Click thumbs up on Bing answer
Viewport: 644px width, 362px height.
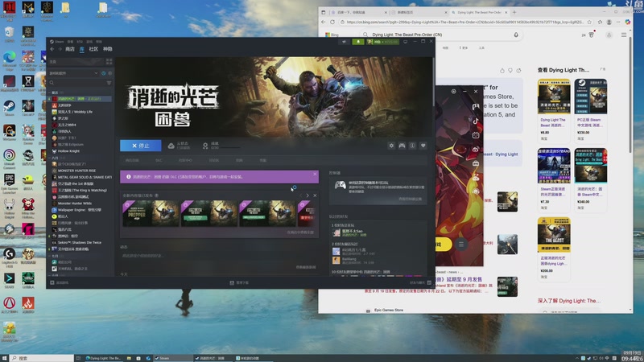point(502,71)
